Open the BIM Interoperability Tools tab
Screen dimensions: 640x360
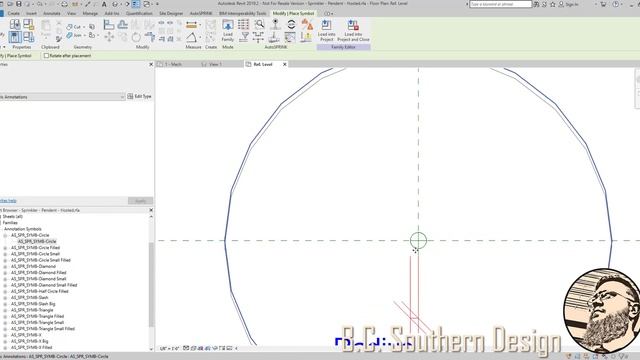point(242,13)
